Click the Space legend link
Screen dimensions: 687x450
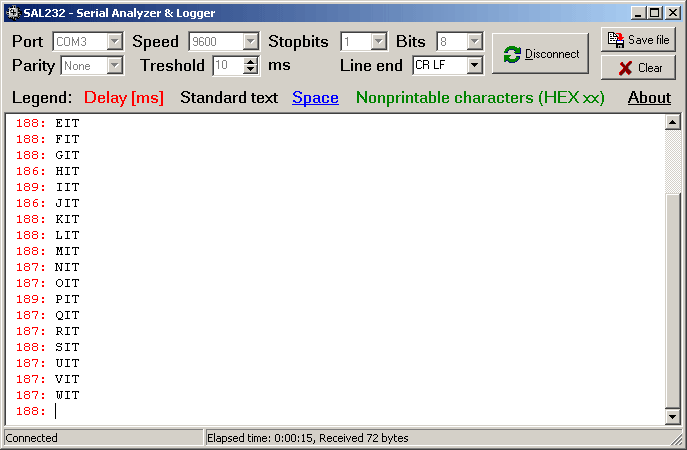(315, 98)
